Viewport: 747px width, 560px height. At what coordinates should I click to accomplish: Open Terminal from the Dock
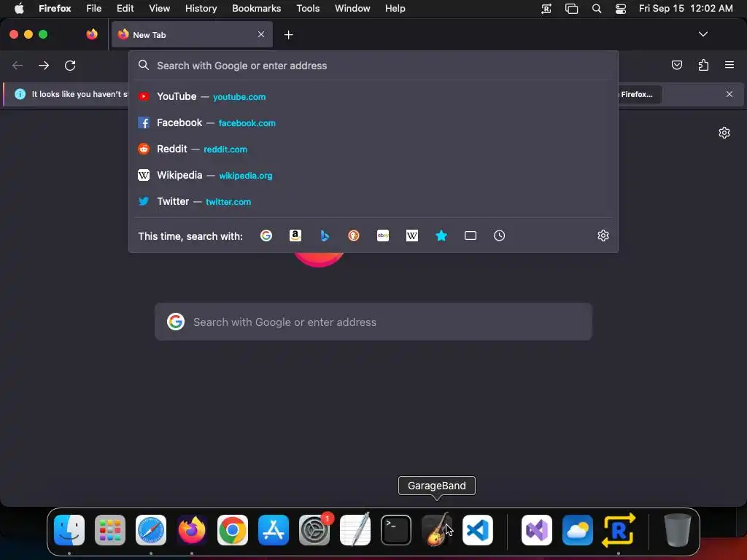[396, 529]
